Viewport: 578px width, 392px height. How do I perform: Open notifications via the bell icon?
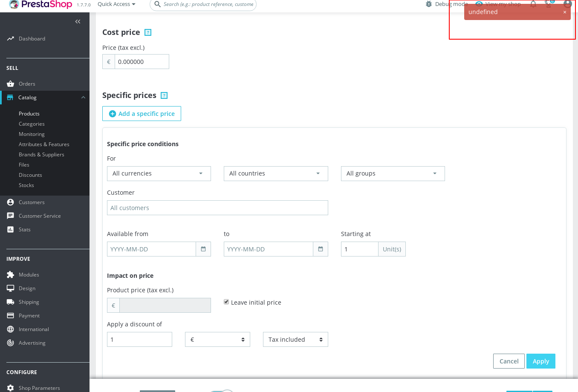[x=533, y=4]
